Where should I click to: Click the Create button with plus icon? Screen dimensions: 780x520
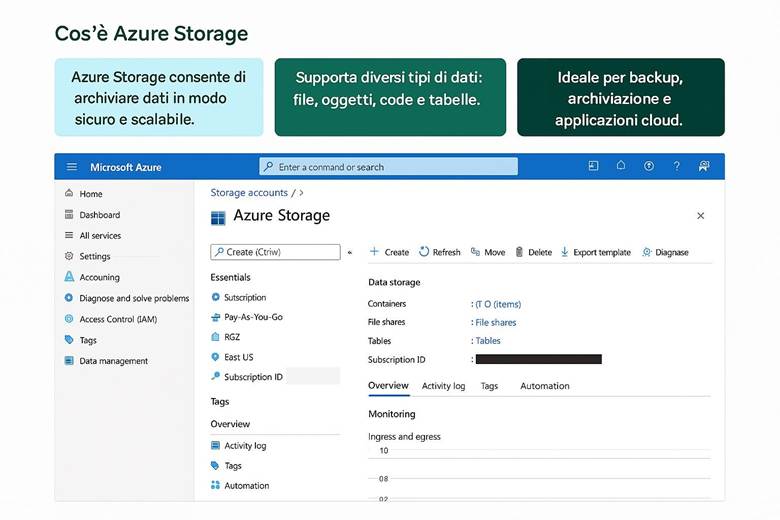click(x=389, y=252)
